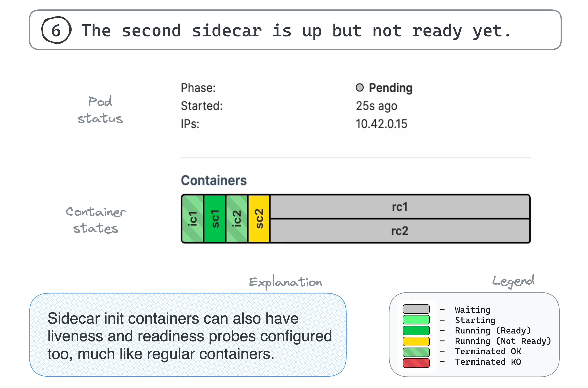
Task: Click the circled number 6 step marker
Action: tap(56, 30)
